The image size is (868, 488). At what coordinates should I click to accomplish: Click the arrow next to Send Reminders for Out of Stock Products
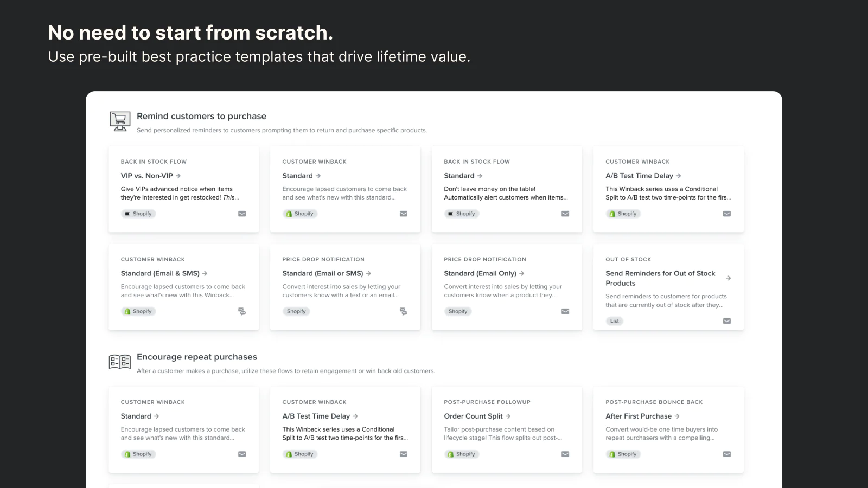(728, 278)
